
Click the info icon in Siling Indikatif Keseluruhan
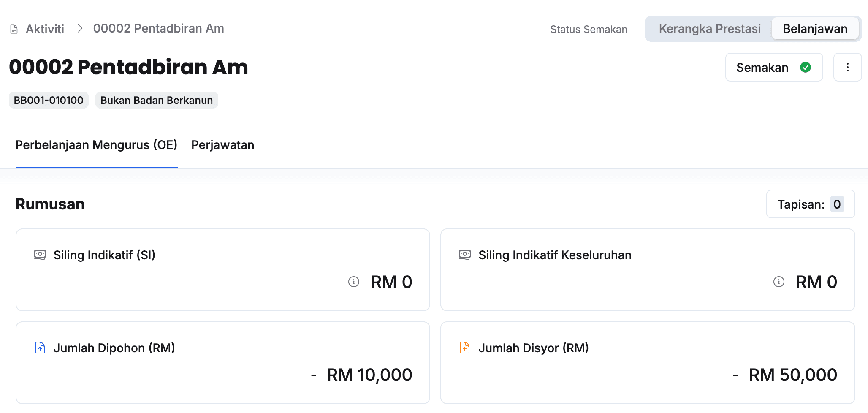(779, 282)
